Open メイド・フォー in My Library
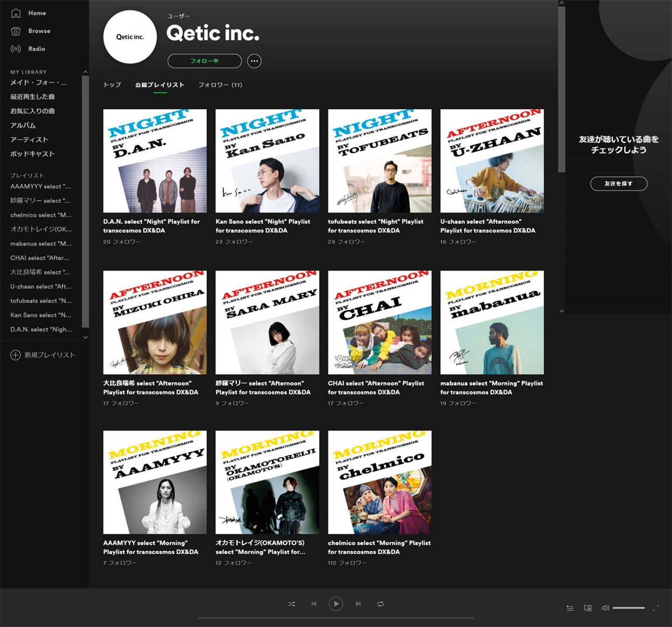The width and height of the screenshot is (672, 627). coord(38,83)
